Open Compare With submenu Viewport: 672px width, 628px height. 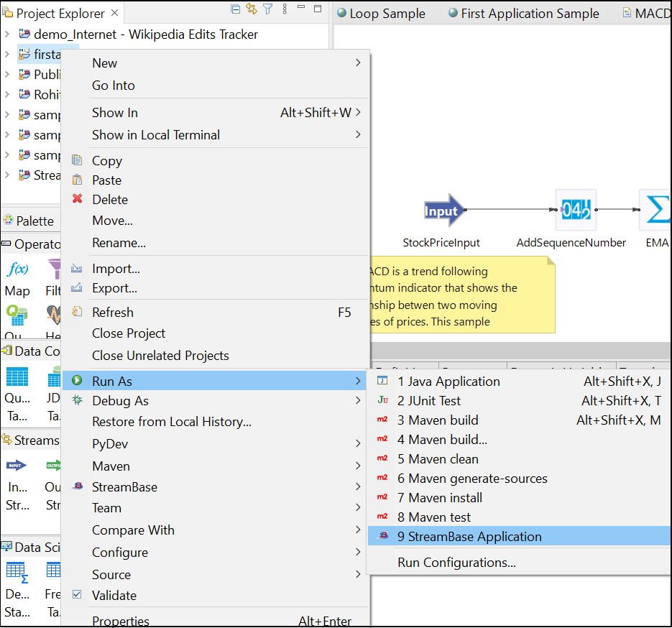point(216,530)
